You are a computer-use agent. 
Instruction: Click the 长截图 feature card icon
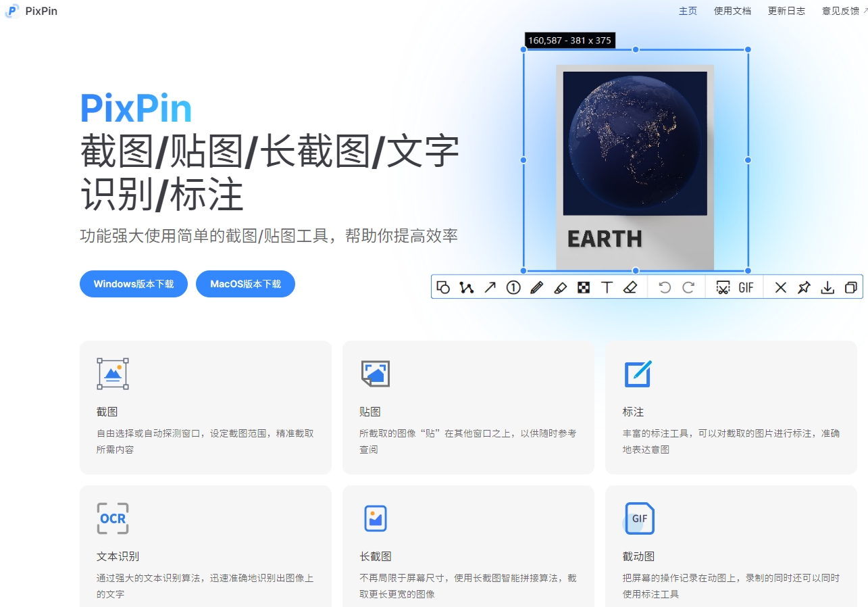[375, 518]
